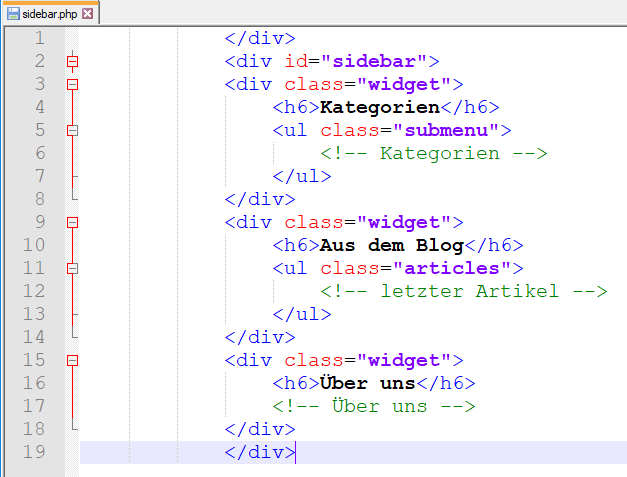Click the comment "<!-- Über uns -->"
The width and height of the screenshot is (627, 477).
[374, 406]
